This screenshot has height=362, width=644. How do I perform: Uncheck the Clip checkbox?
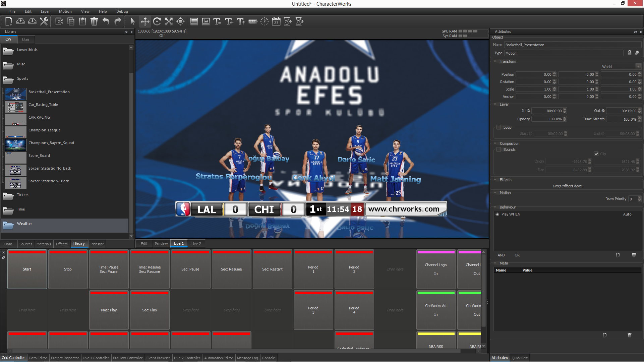(x=596, y=154)
